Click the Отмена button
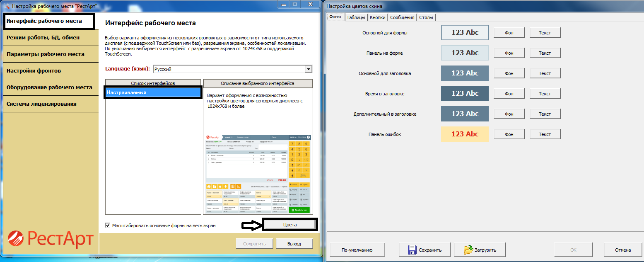 [622, 250]
